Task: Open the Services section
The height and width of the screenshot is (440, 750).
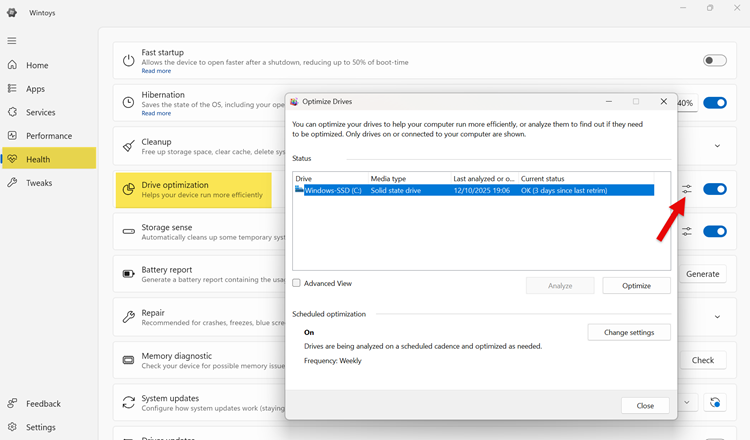Action: click(x=40, y=112)
